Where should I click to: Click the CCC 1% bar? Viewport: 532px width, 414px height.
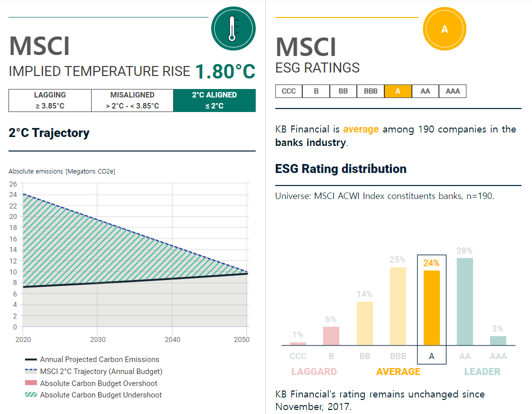pyautogui.click(x=298, y=344)
